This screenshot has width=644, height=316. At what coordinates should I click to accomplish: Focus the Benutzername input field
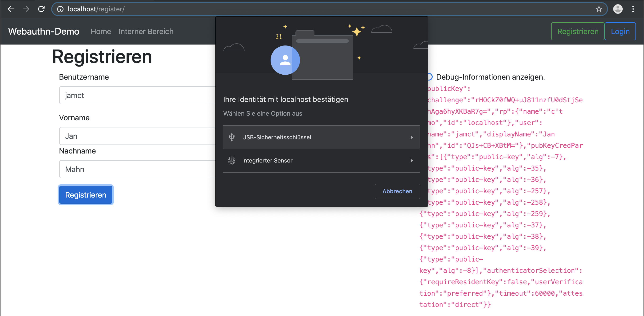click(x=137, y=95)
